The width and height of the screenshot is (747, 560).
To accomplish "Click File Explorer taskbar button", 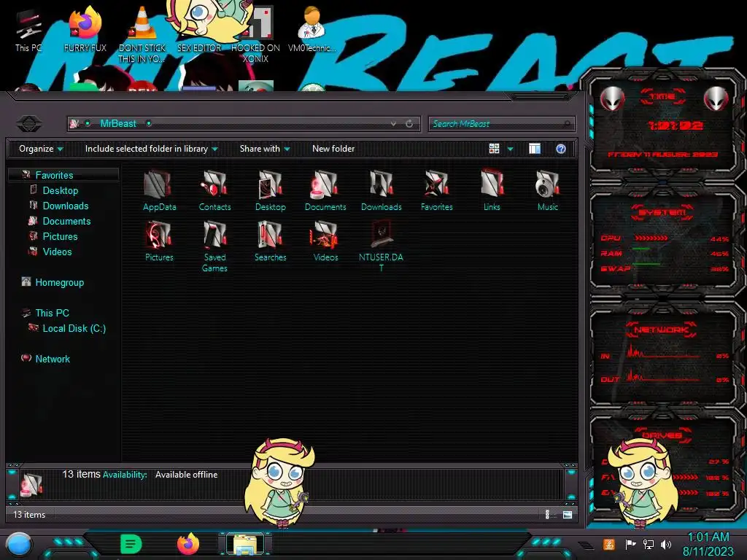I will click(x=245, y=544).
